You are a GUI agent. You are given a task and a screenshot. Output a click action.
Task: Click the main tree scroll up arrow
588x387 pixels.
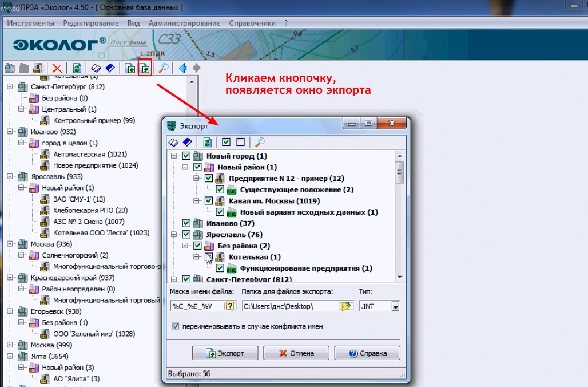pos(192,81)
